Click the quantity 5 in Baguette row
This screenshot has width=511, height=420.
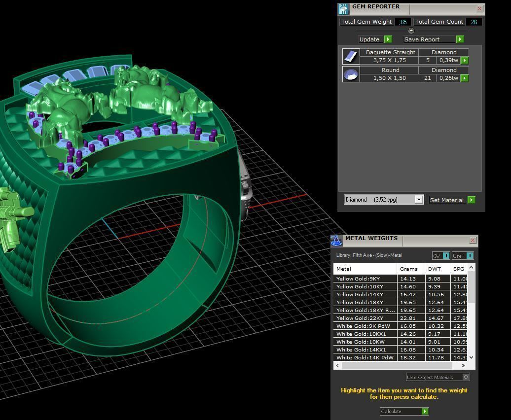pos(428,60)
